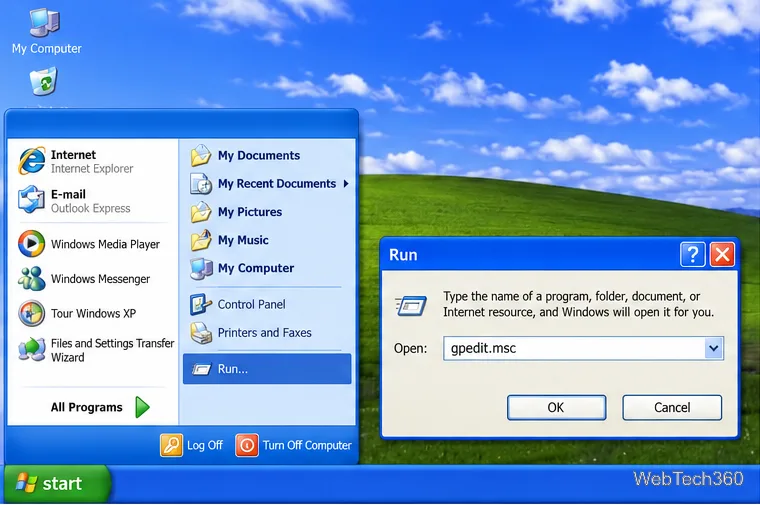Open the Run dialog Open dropdown arrow
Viewport: 760px width, 505px height.
pyautogui.click(x=713, y=348)
